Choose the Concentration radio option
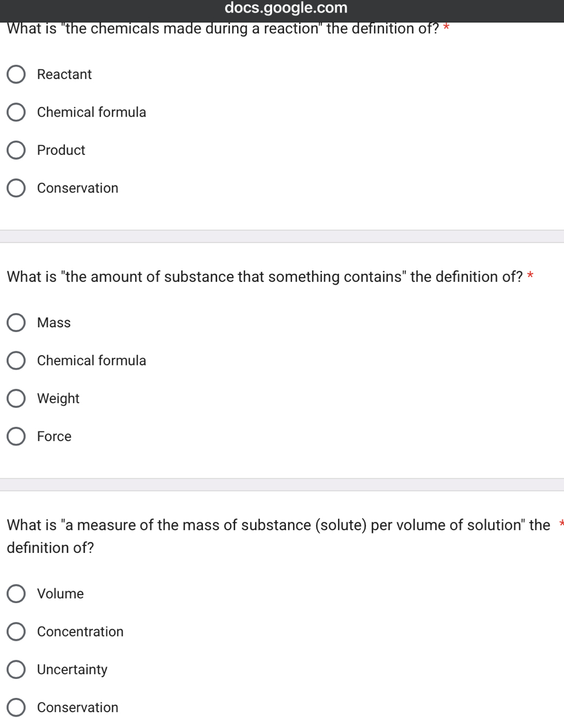The width and height of the screenshot is (564, 728). coord(16,631)
